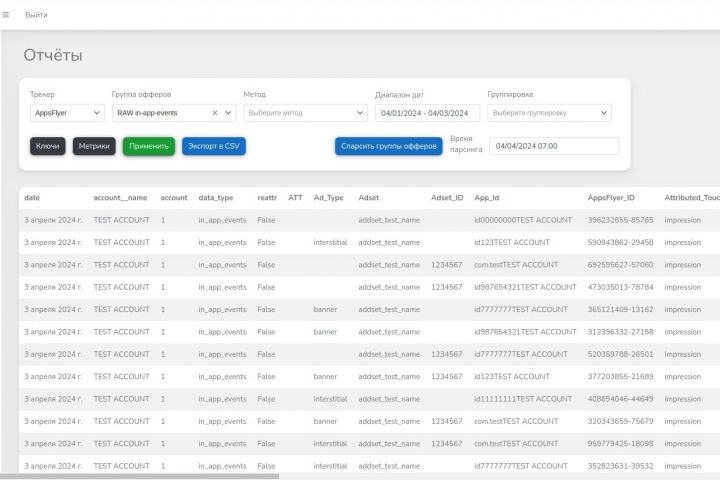
Task: Open the Диапазон дат date field
Action: click(427, 113)
